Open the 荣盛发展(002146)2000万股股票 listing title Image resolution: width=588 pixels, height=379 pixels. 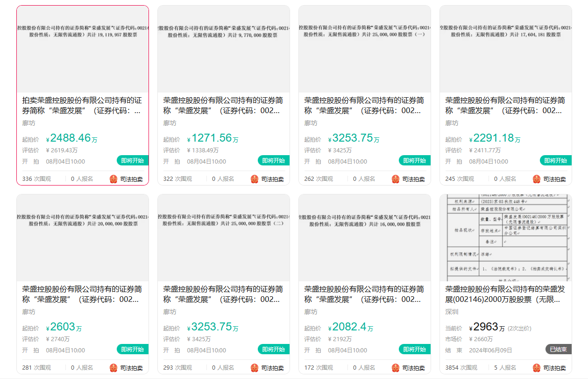[x=505, y=294]
